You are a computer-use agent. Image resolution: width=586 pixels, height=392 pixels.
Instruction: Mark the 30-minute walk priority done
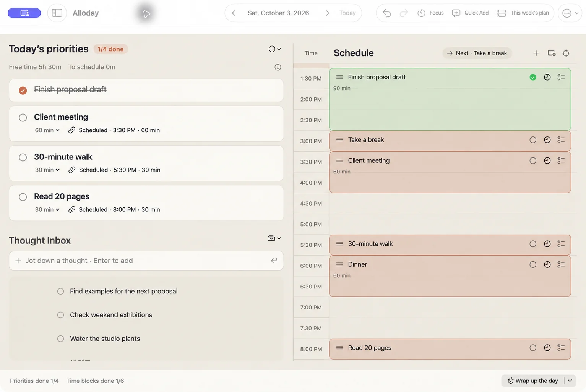coord(23,157)
